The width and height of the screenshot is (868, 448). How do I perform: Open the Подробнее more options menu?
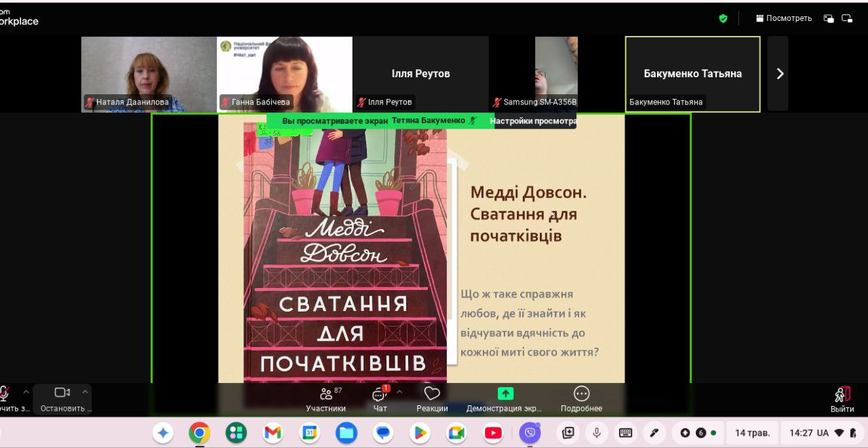581,399
